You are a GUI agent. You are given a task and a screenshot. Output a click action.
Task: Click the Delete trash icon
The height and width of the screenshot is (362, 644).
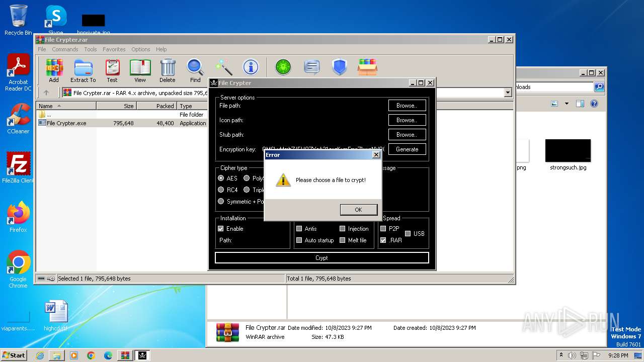[168, 70]
